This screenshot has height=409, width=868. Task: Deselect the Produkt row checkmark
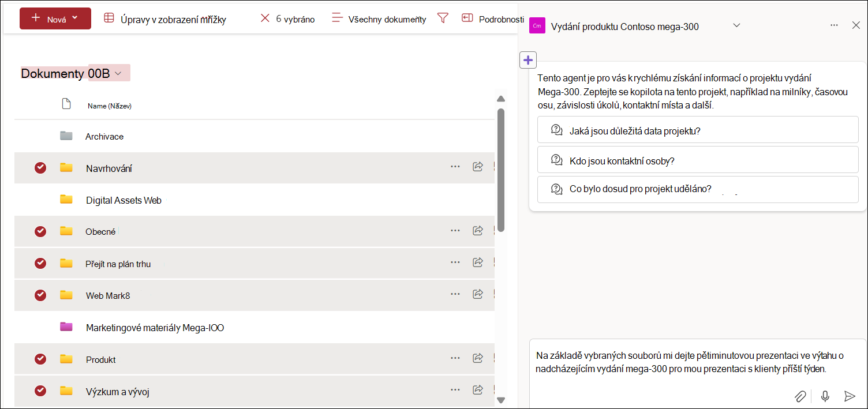(x=40, y=359)
